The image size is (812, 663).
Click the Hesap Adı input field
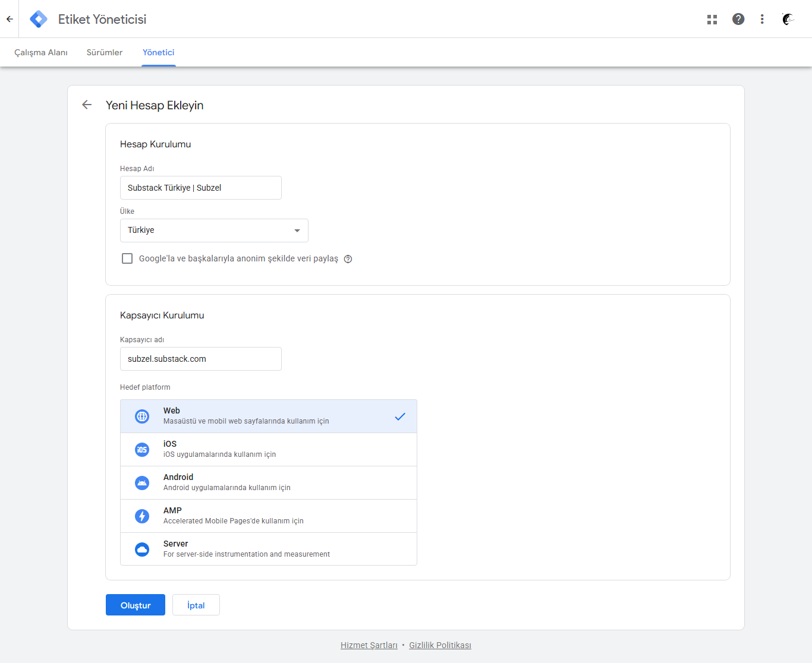point(201,188)
